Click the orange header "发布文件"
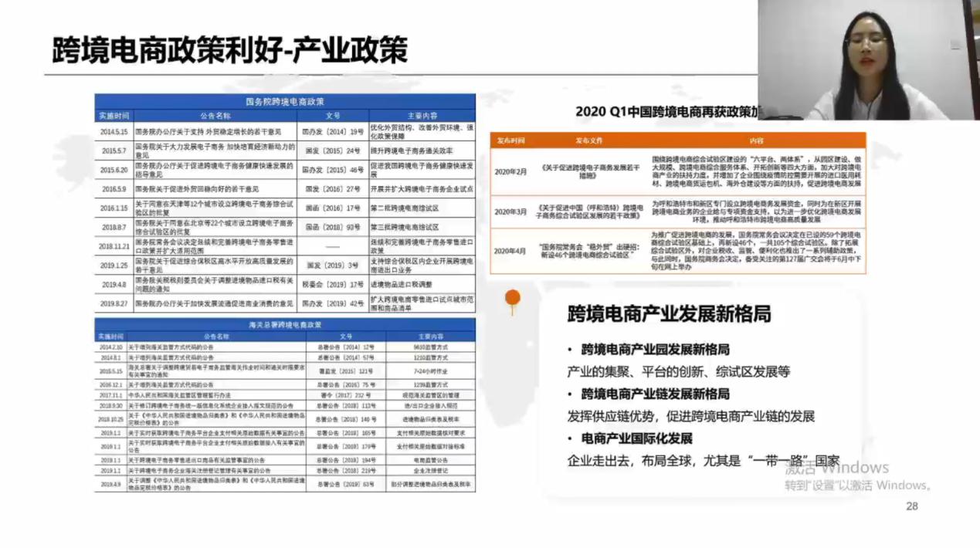980x548 pixels. (588, 140)
